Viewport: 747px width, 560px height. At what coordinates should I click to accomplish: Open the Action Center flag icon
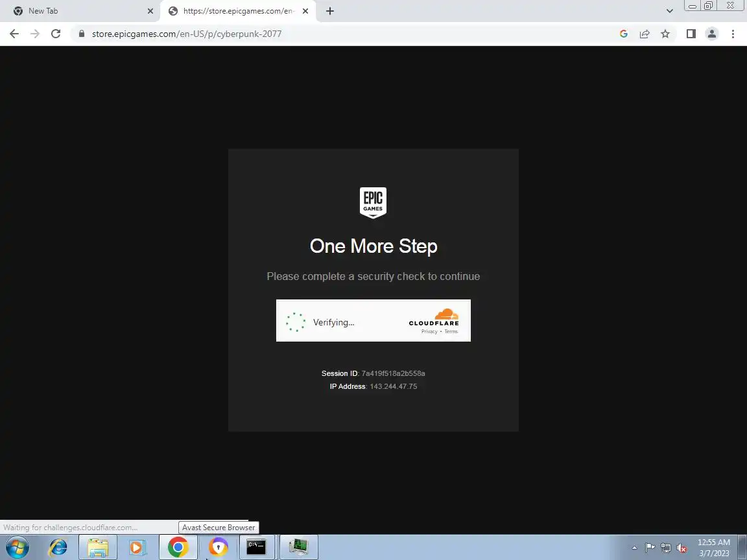pos(650,548)
